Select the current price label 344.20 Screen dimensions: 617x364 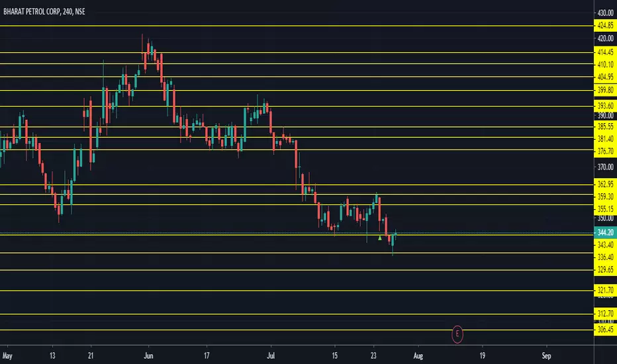point(605,232)
